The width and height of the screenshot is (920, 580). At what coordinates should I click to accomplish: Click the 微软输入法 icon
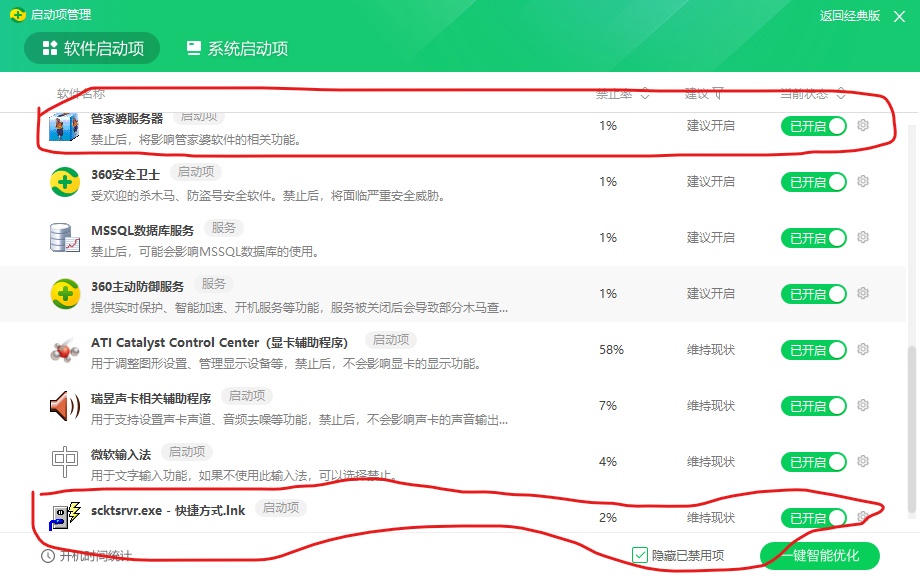coord(65,462)
